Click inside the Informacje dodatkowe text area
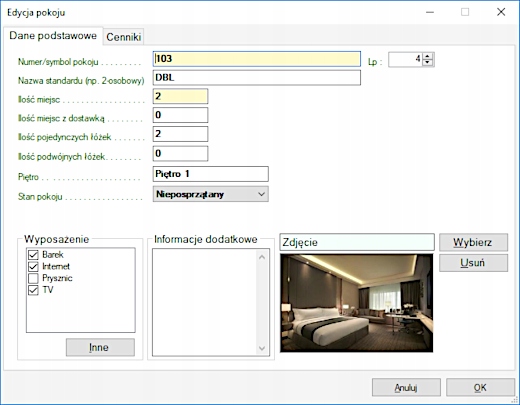The image size is (520, 405). [x=205, y=303]
